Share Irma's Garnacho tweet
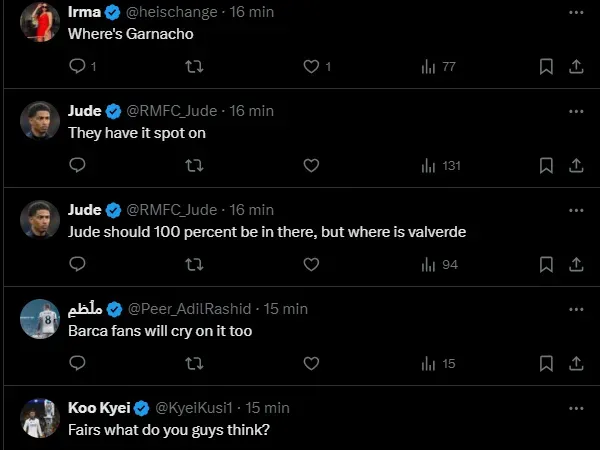 (x=576, y=67)
